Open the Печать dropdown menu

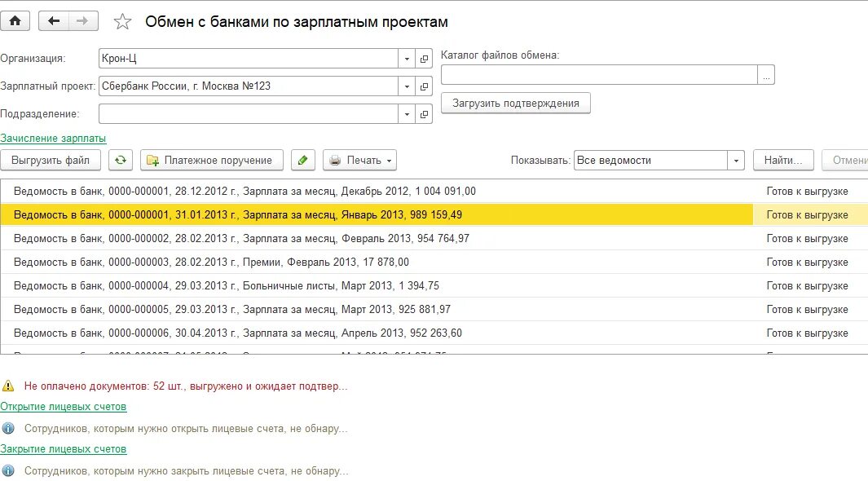(x=359, y=160)
